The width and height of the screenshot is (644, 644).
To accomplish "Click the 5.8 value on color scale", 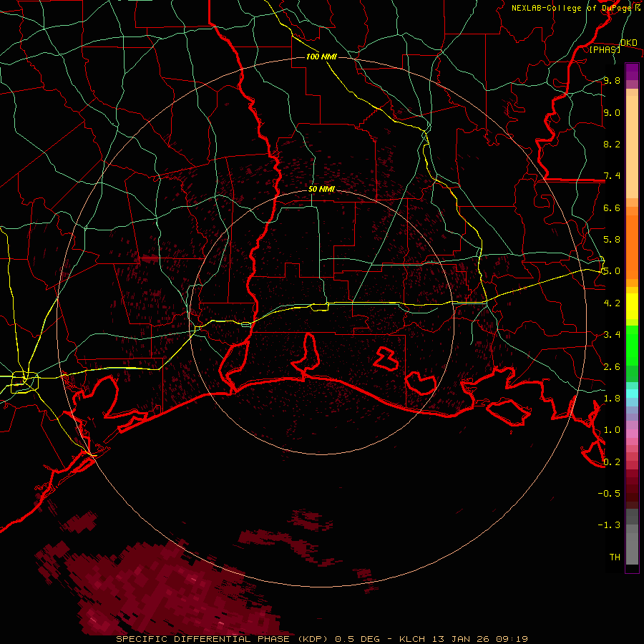I will 612,239.
